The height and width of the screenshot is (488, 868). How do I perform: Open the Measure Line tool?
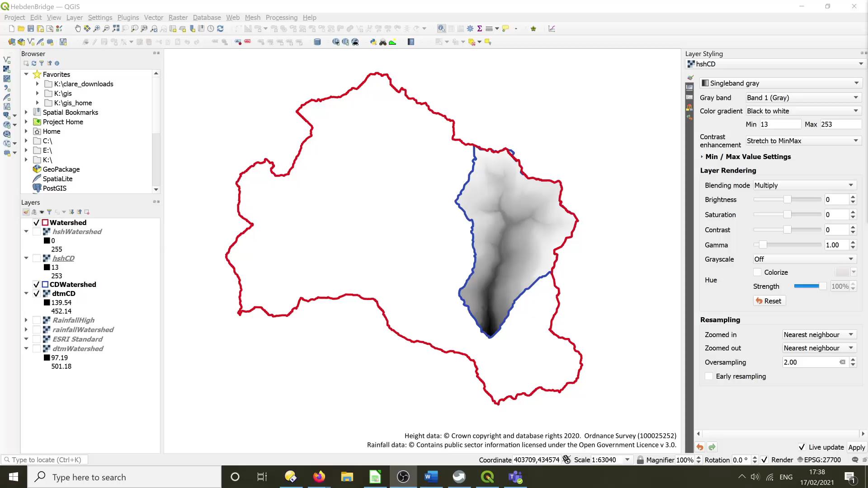point(489,28)
